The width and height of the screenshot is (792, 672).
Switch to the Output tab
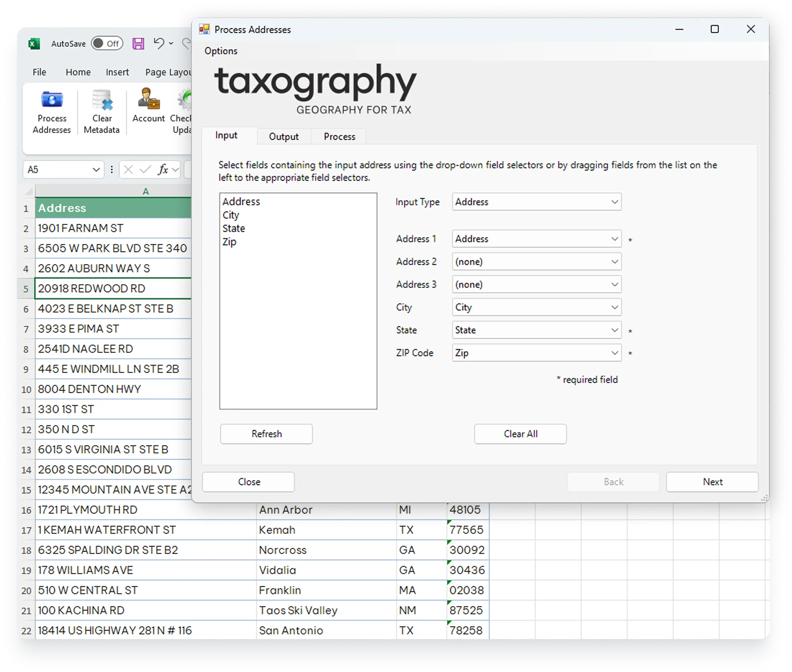coord(284,137)
